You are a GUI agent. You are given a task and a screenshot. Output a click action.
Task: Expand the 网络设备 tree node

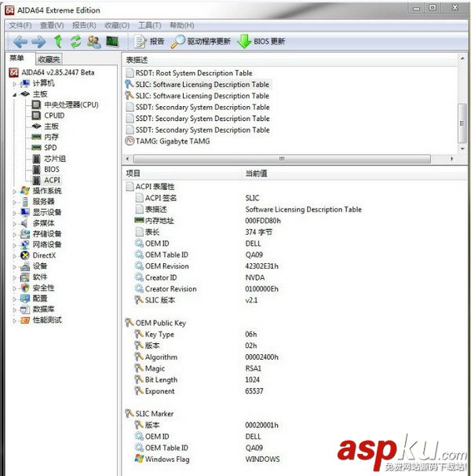point(14,245)
